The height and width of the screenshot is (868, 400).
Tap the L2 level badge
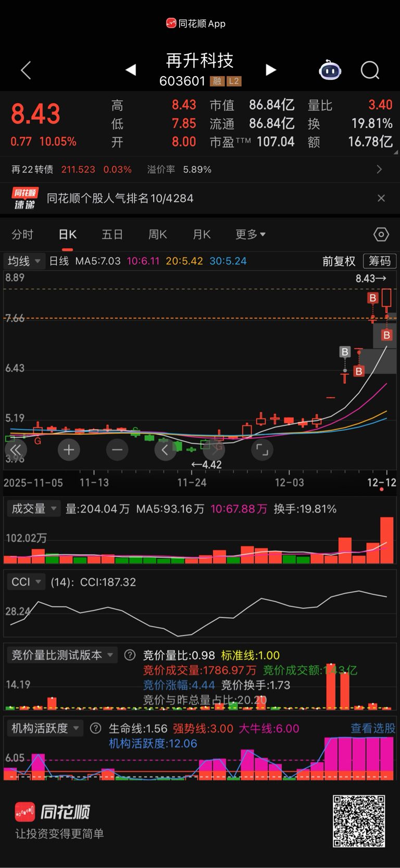pos(234,81)
